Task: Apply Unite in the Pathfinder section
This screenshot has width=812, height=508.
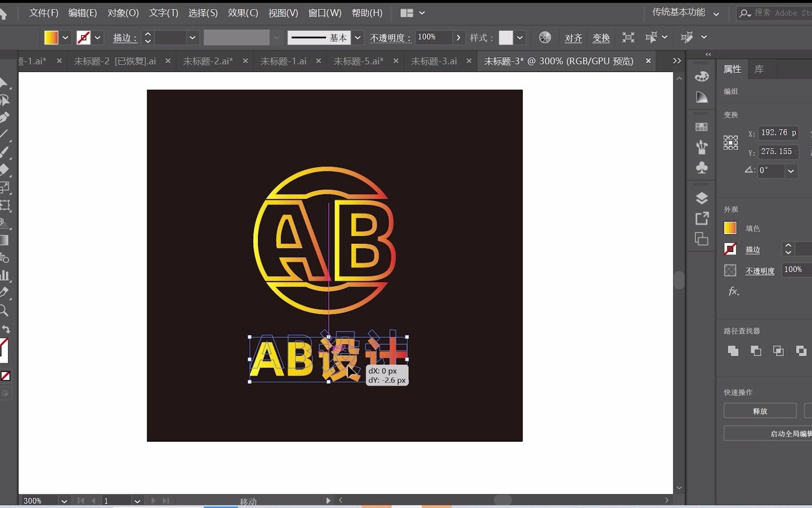Action: 733,351
